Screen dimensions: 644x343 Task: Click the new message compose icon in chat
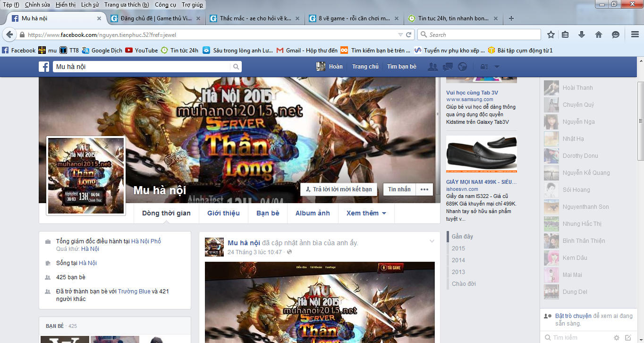point(628,338)
